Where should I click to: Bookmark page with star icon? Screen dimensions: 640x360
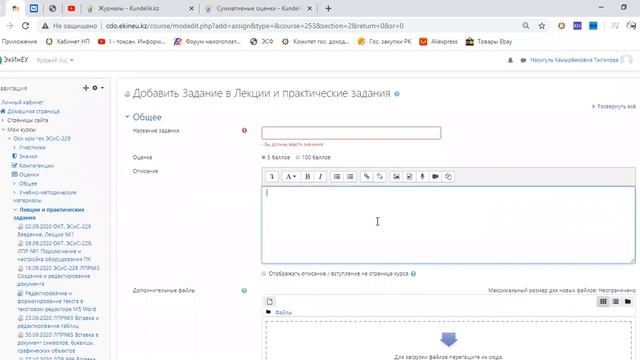[x=542, y=26]
